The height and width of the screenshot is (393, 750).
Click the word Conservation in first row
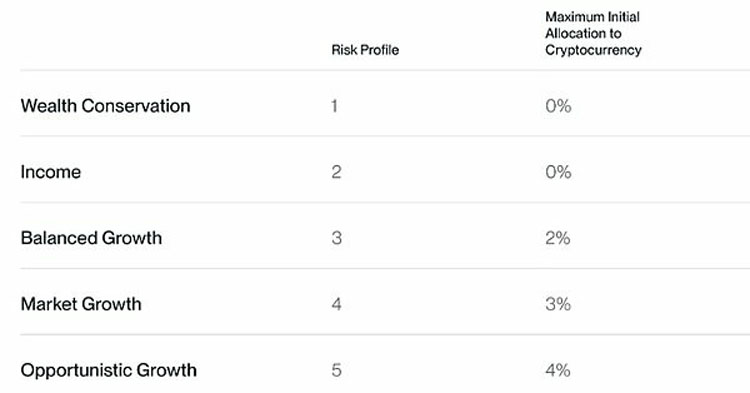tap(136, 106)
